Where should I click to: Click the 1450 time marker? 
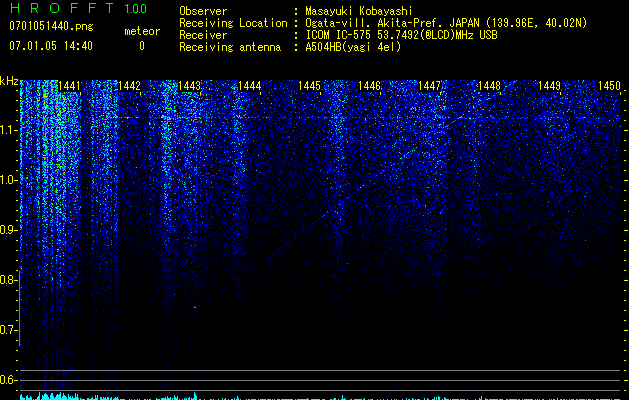(609, 86)
